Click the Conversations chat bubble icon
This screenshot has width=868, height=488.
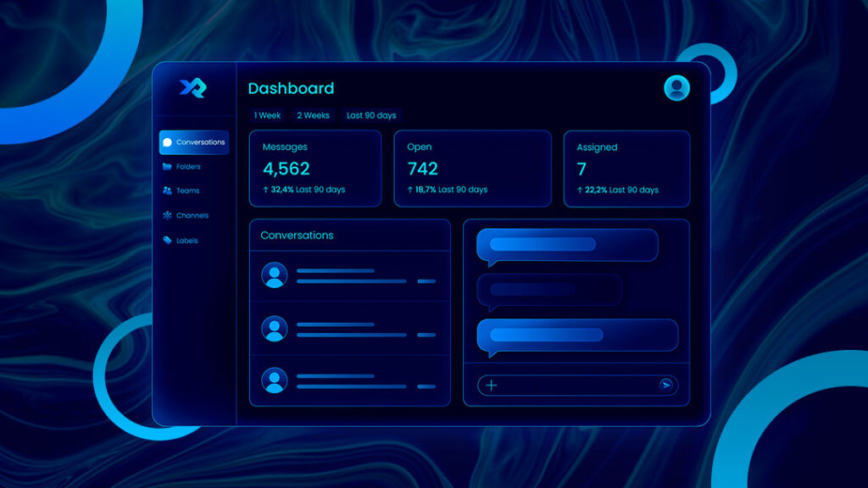click(x=167, y=142)
